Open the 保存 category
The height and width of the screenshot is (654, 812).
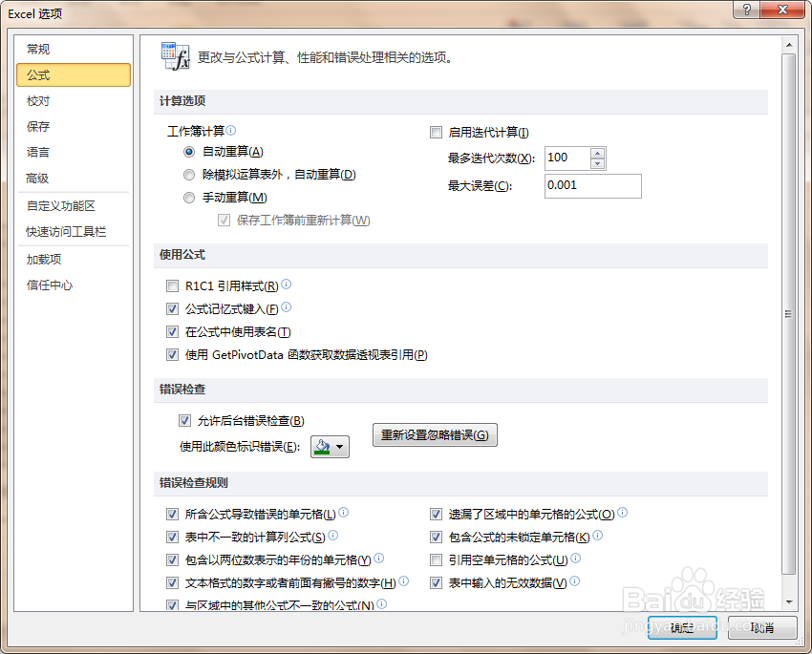coord(74,127)
